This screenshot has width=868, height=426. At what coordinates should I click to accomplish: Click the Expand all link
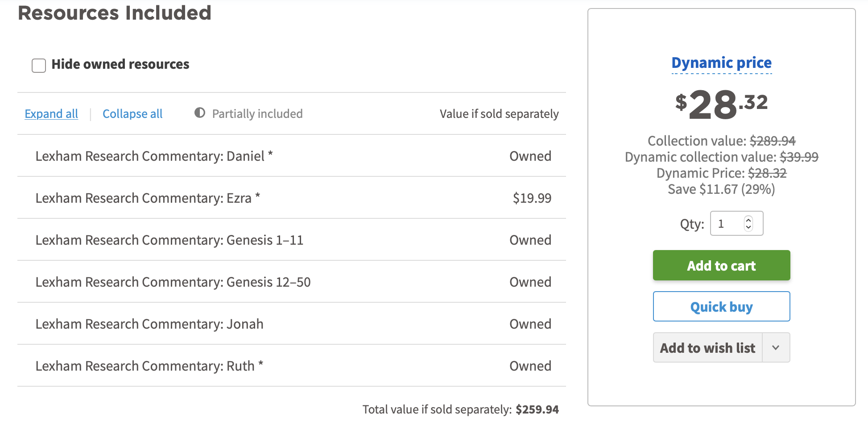tap(51, 114)
